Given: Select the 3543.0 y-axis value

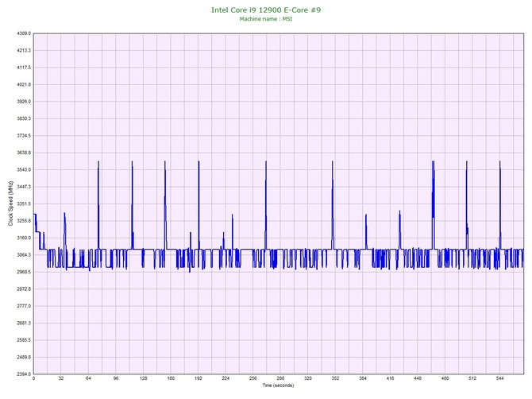Looking at the screenshot, I should coord(24,170).
